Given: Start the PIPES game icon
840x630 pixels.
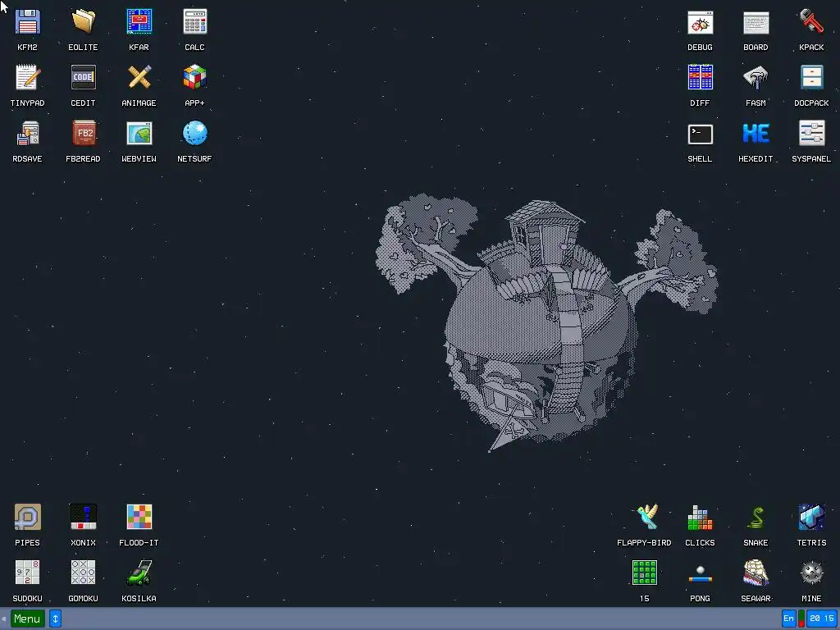Looking at the screenshot, I should (27, 517).
